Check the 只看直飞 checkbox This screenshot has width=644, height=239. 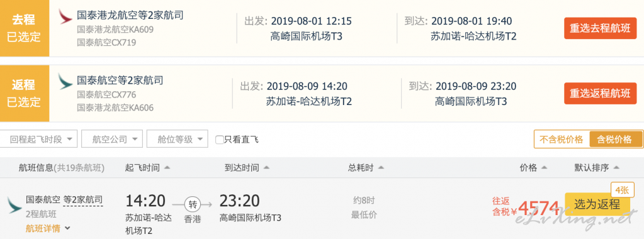click(x=220, y=140)
